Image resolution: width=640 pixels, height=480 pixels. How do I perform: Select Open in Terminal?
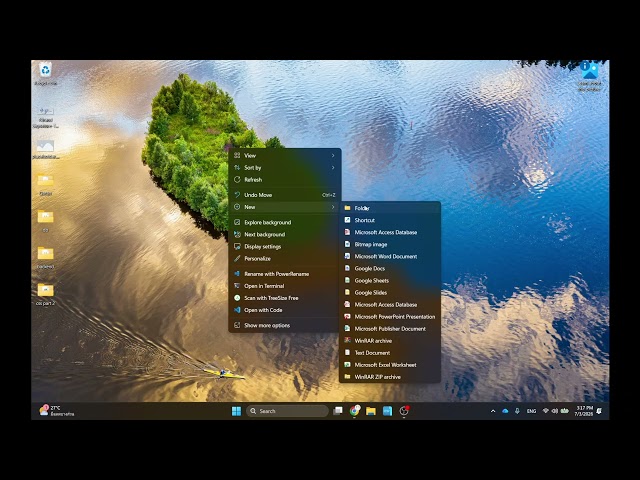[x=284, y=286]
